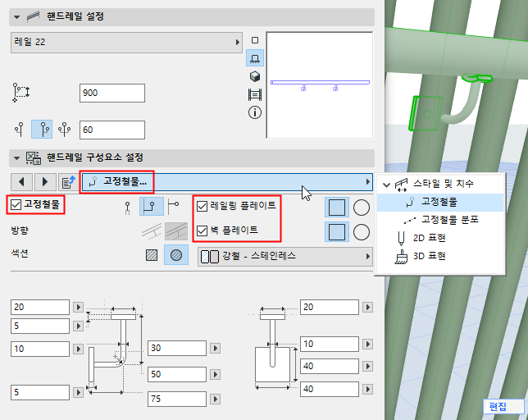Select the 2D symbol preview icon

point(255,40)
